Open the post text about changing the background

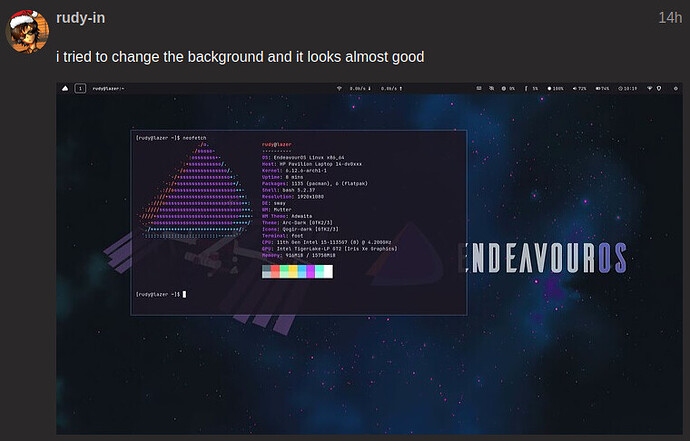[240, 57]
